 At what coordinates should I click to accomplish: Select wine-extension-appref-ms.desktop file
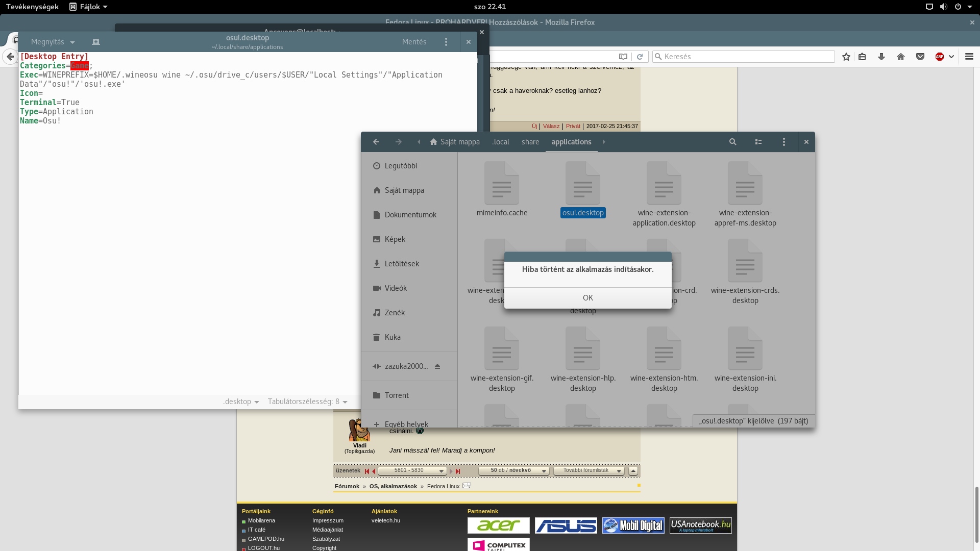(x=745, y=194)
